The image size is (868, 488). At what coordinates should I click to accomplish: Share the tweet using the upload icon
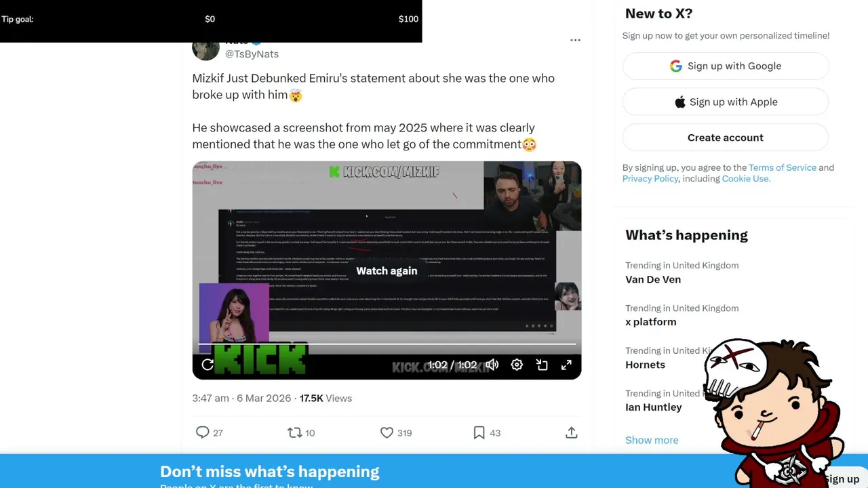[x=572, y=432]
